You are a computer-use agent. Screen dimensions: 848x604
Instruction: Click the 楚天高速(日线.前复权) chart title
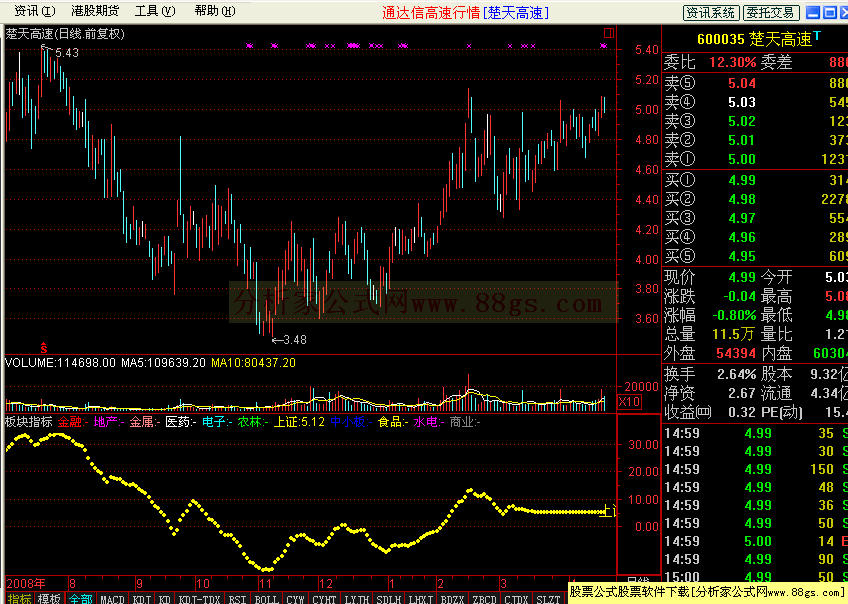[x=65, y=34]
